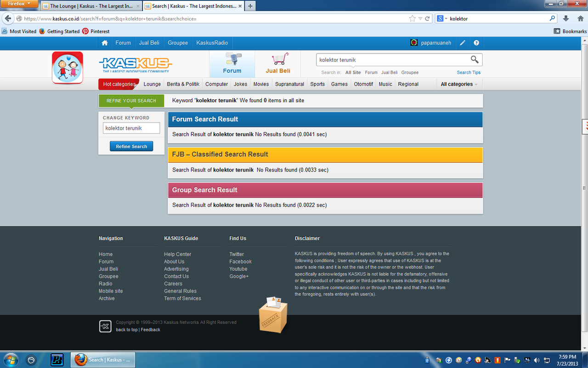Click the home icon in Kaskus top bar
Screen dimensions: 588x368
click(105, 43)
